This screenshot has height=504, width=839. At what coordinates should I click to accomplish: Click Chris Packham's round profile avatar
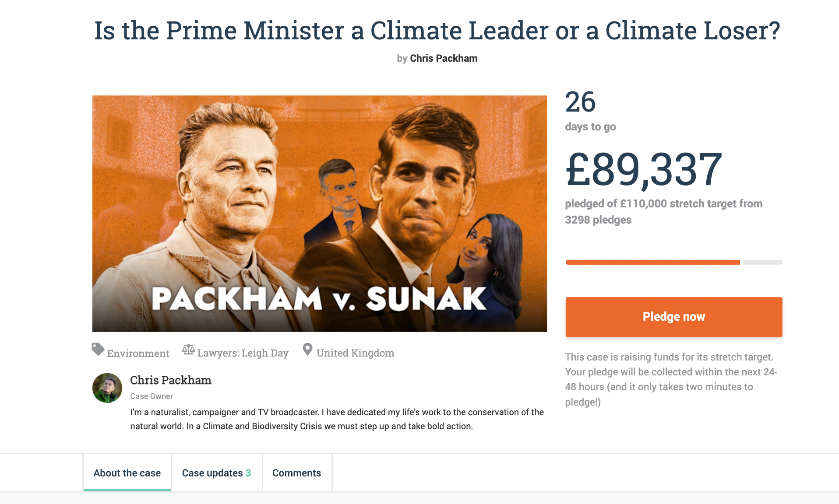pos(107,388)
